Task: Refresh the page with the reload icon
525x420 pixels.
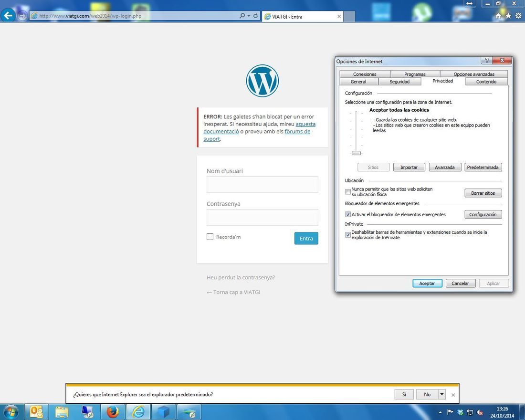Action: [x=255, y=16]
